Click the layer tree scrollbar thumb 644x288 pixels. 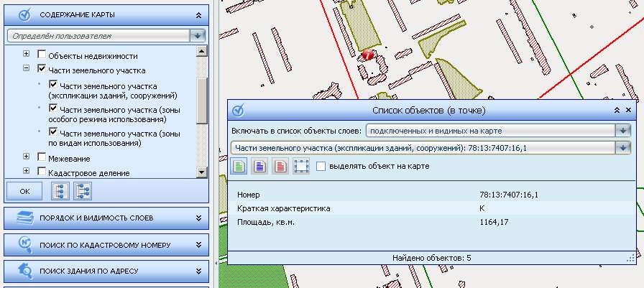point(202,100)
